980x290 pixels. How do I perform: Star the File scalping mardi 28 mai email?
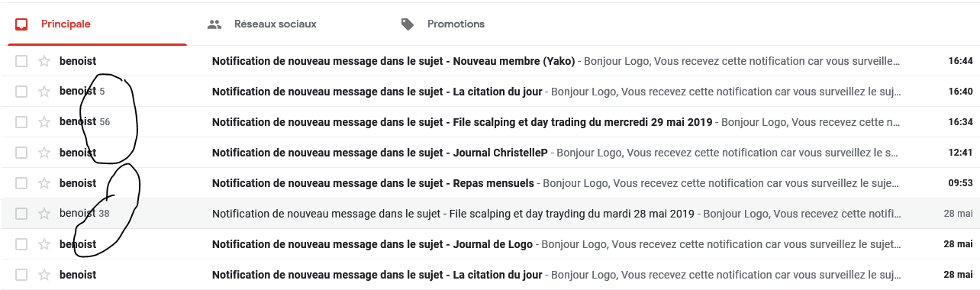tap(44, 214)
